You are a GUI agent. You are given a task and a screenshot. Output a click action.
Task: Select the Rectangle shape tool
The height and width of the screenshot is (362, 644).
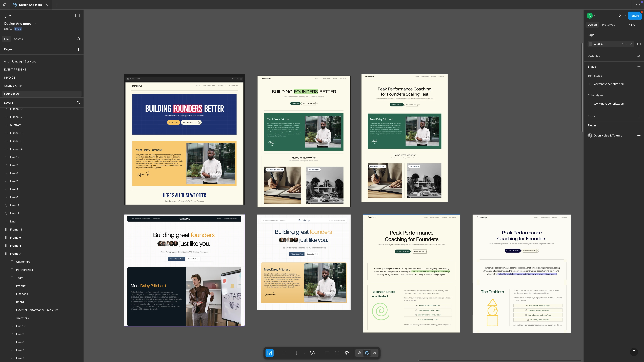[x=298, y=353]
